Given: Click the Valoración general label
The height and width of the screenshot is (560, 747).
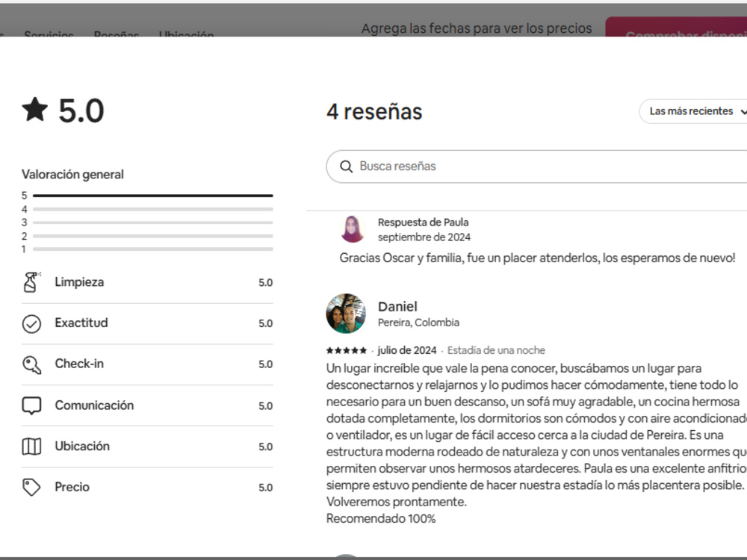Looking at the screenshot, I should [x=72, y=174].
